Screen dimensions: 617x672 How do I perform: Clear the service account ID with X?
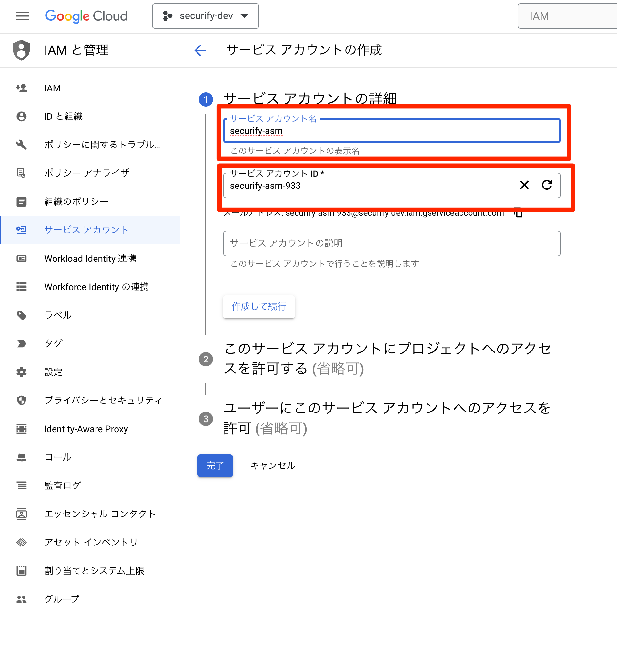click(x=524, y=185)
